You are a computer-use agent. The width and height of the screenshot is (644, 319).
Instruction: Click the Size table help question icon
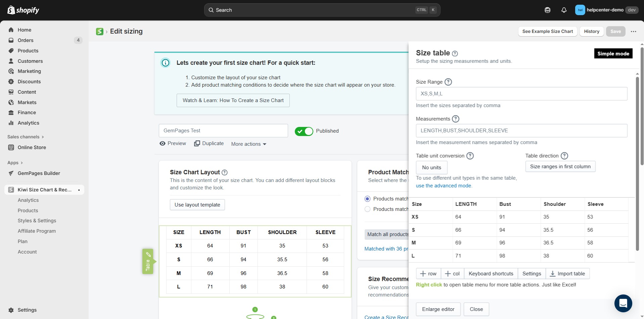455,53
